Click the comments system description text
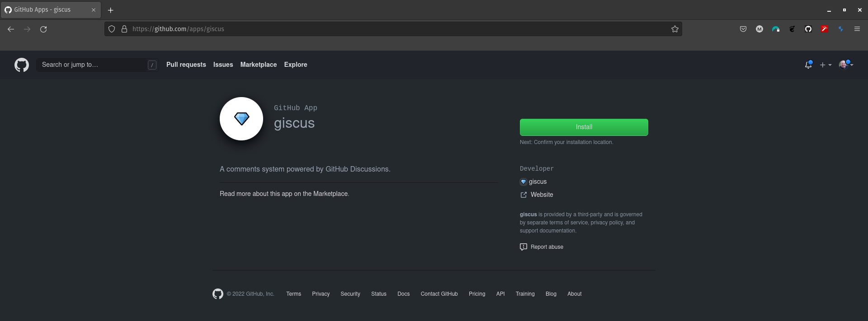Screen dimensions: 868x321 pyautogui.click(x=305, y=169)
